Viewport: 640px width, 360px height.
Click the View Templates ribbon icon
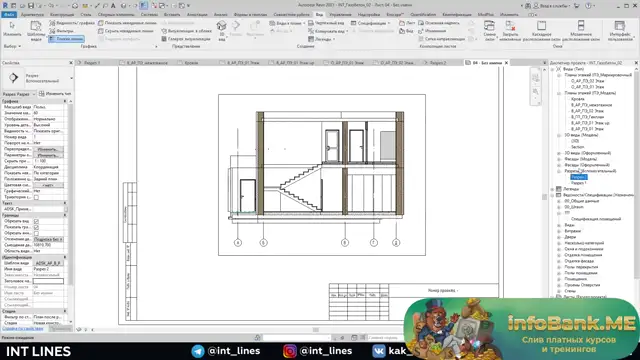[x=36, y=30]
